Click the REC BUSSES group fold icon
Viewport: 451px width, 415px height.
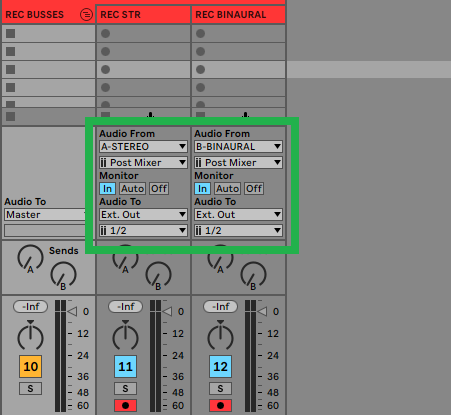(86, 15)
